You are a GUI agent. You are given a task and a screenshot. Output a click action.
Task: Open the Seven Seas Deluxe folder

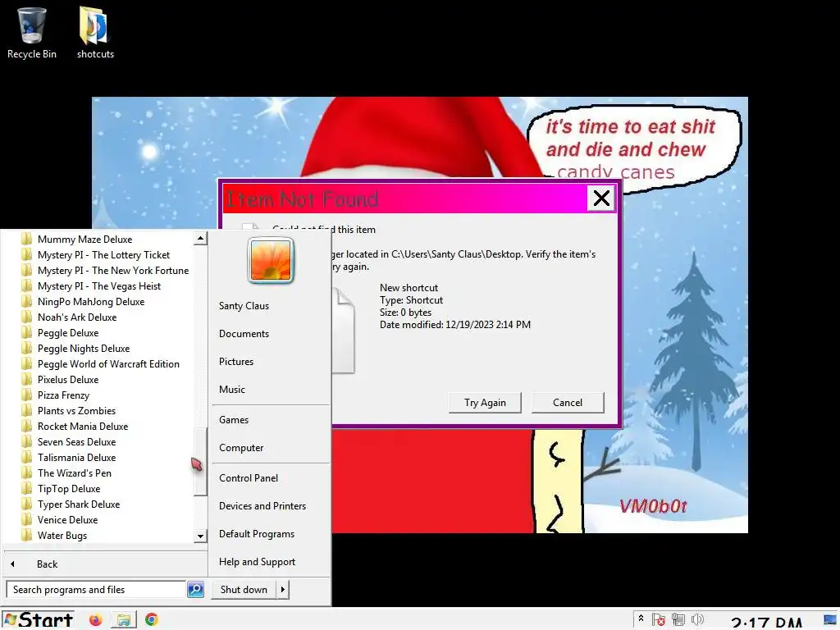coord(69,441)
